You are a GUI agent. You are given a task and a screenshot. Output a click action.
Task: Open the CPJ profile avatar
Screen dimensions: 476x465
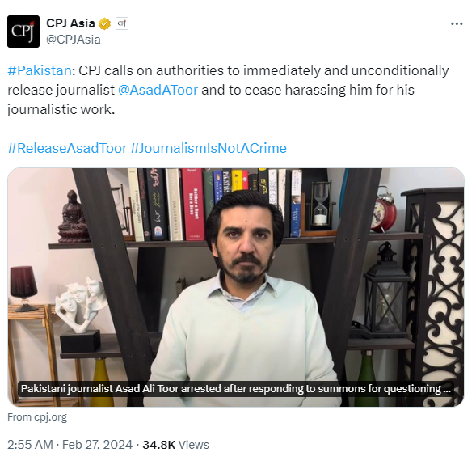[23, 32]
